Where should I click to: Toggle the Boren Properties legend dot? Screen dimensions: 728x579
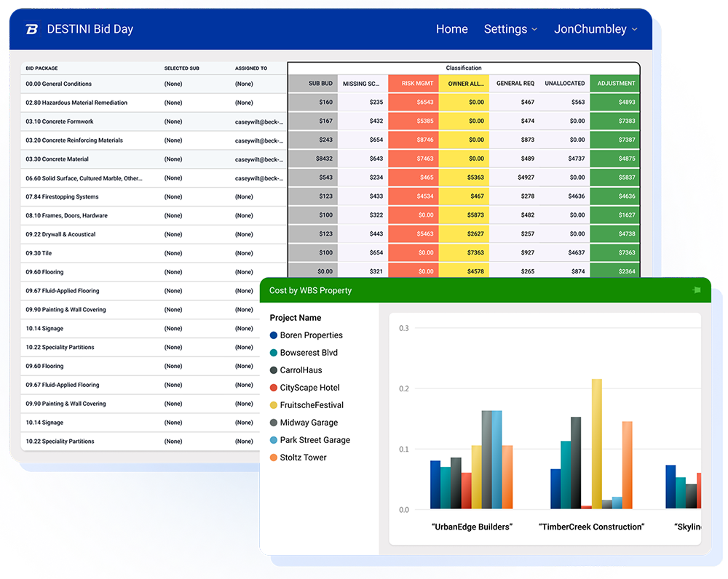(x=274, y=335)
